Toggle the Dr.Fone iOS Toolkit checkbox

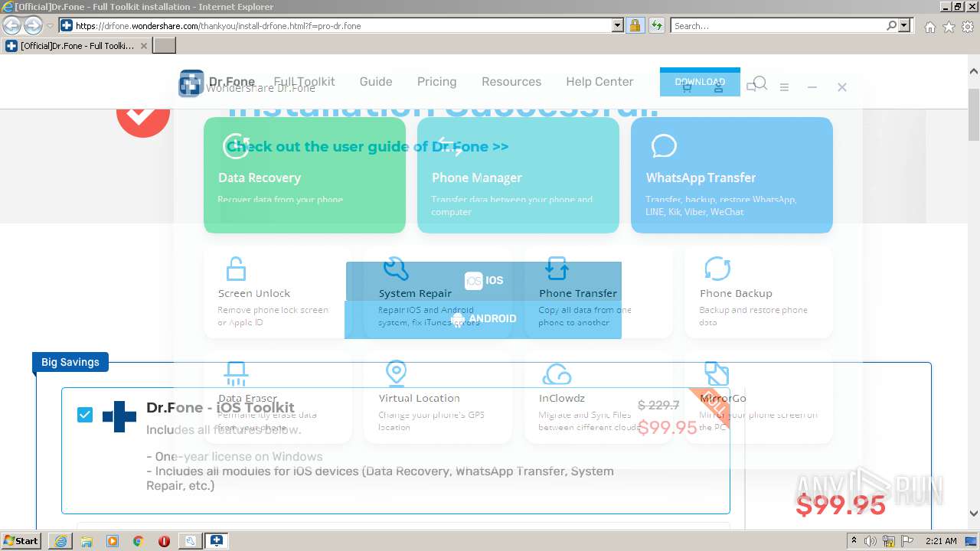point(85,415)
